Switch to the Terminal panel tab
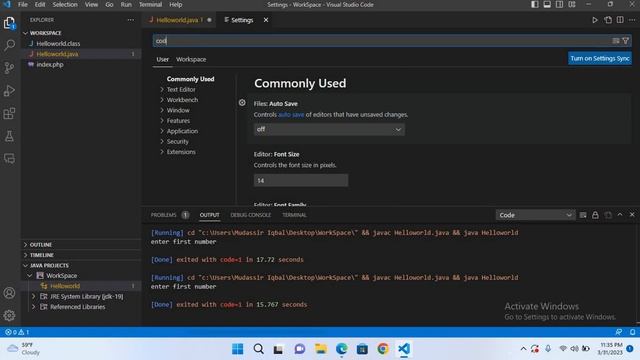 pos(294,215)
